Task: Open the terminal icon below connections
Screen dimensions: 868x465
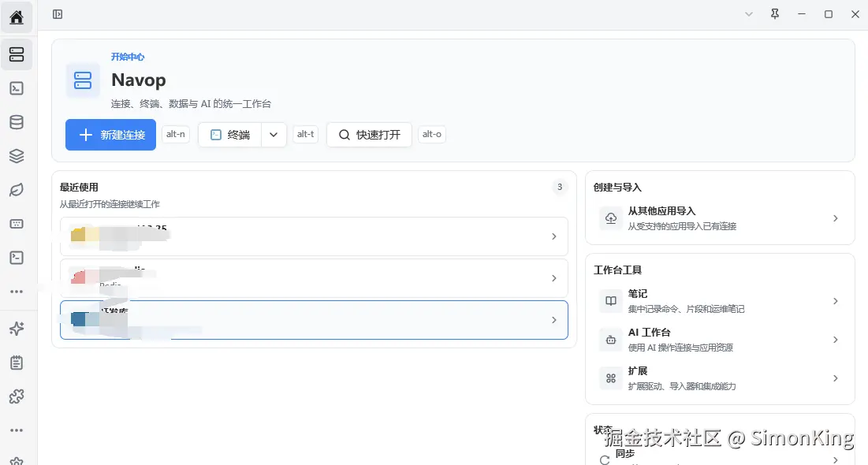Action: coord(17,88)
